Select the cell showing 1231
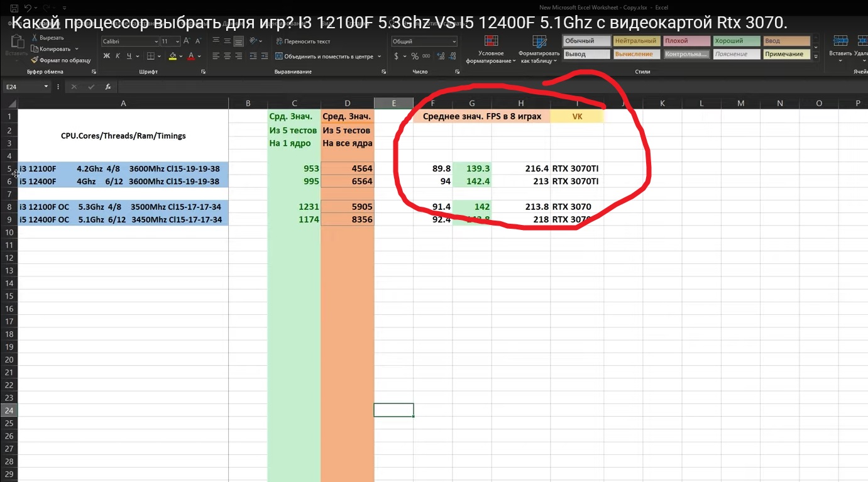Viewport: 868px width, 482px height. pos(294,207)
